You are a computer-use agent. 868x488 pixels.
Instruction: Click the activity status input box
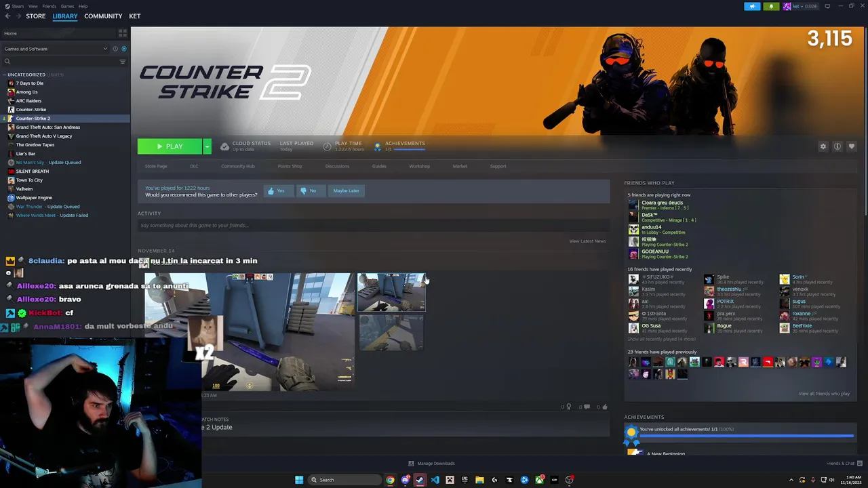[x=374, y=225]
